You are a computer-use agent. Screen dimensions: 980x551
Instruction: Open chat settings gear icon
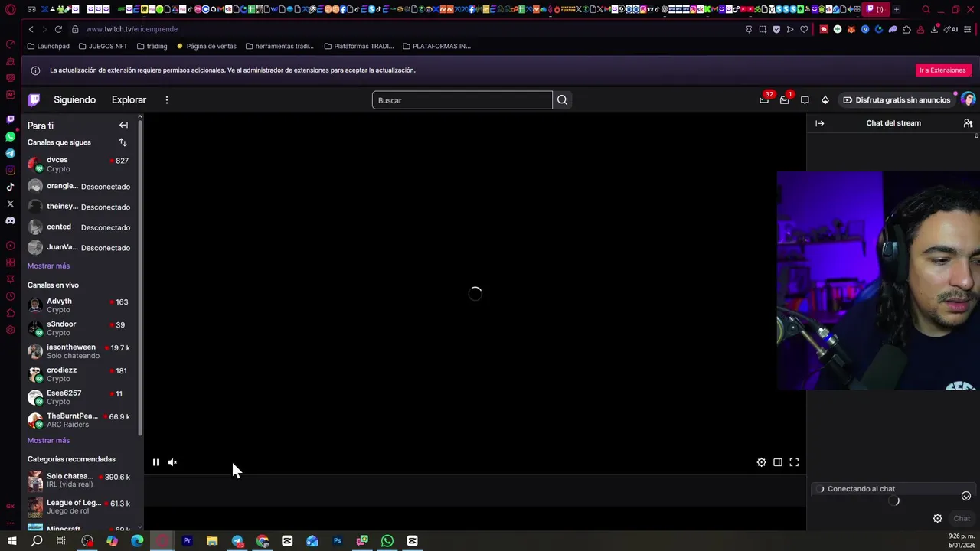(937, 519)
